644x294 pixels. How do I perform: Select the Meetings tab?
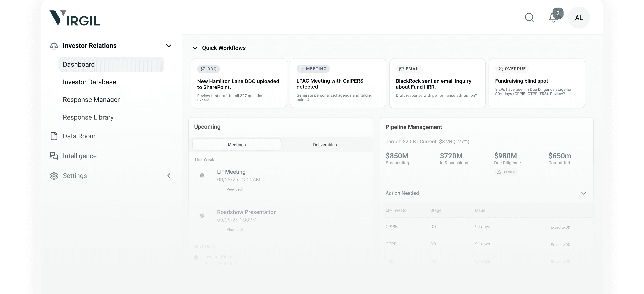(x=236, y=145)
